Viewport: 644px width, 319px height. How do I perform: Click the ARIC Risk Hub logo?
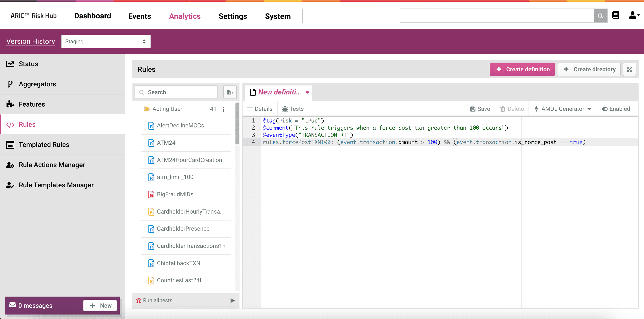pos(33,16)
